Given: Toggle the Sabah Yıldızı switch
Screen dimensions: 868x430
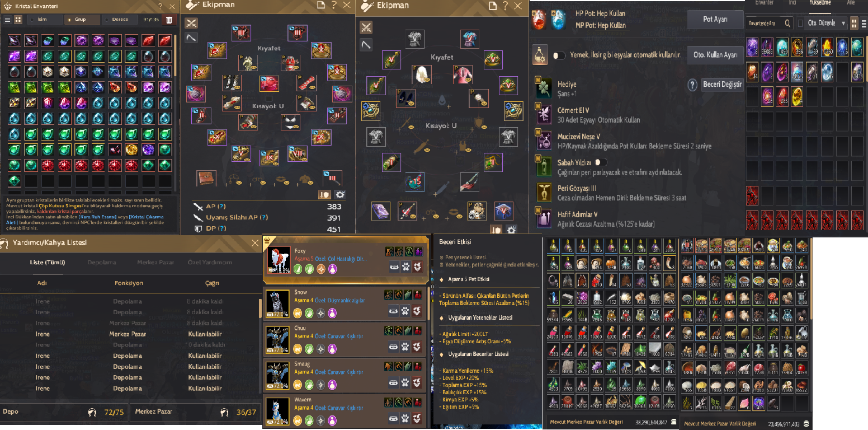Looking at the screenshot, I should point(601,162).
